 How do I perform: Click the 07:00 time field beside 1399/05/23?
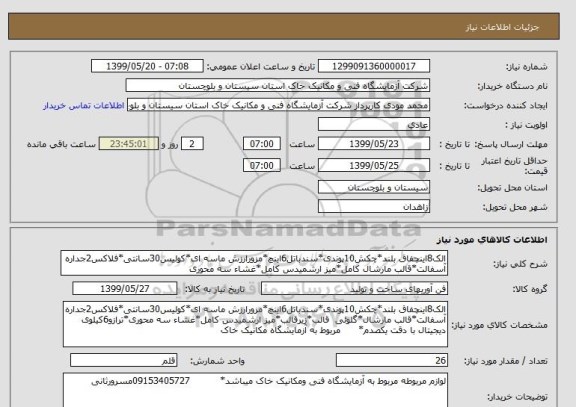tap(262, 144)
